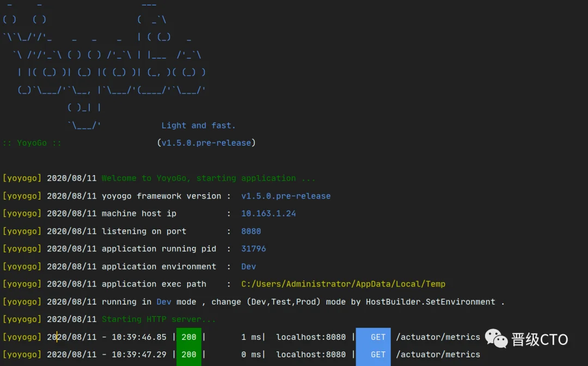The height and width of the screenshot is (366, 588).
Task: Click the /actuator/metrics path on the last line
Action: pyautogui.click(x=438, y=355)
